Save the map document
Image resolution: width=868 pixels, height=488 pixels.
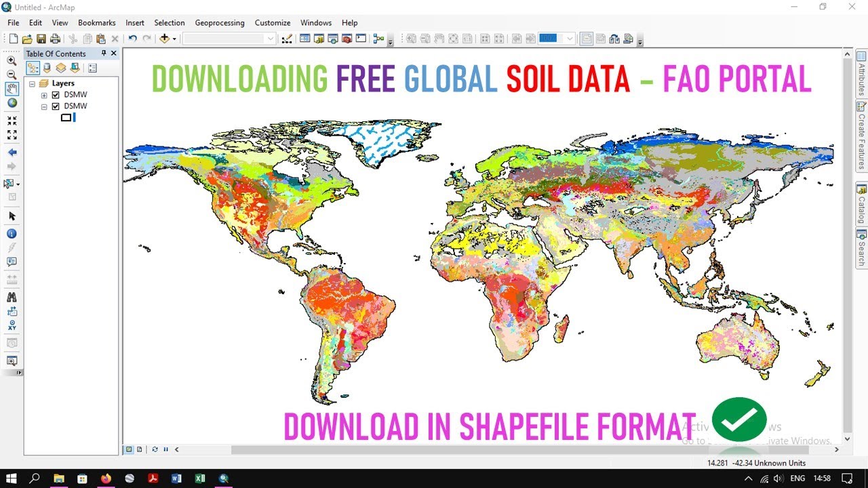[41, 39]
